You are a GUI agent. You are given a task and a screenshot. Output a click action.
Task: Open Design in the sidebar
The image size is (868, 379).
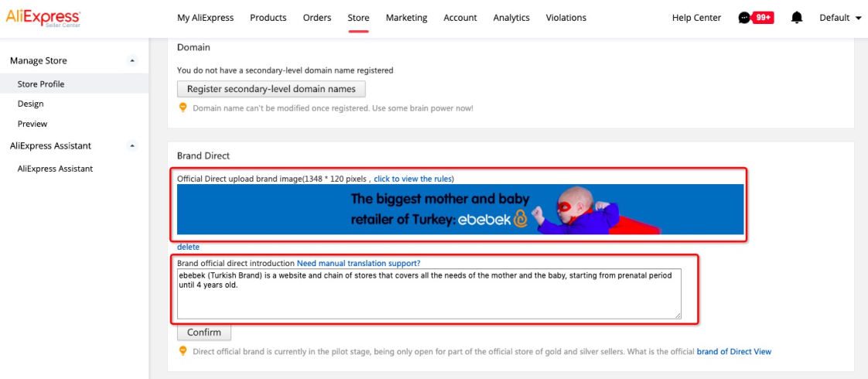[30, 104]
